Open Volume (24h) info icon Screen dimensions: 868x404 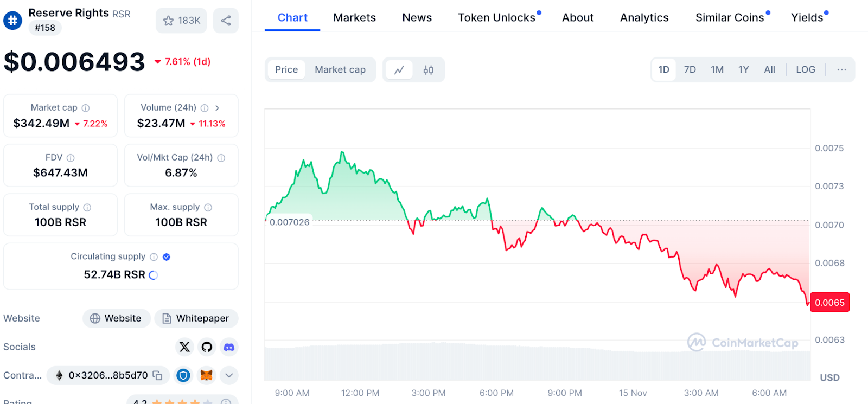pyautogui.click(x=205, y=108)
